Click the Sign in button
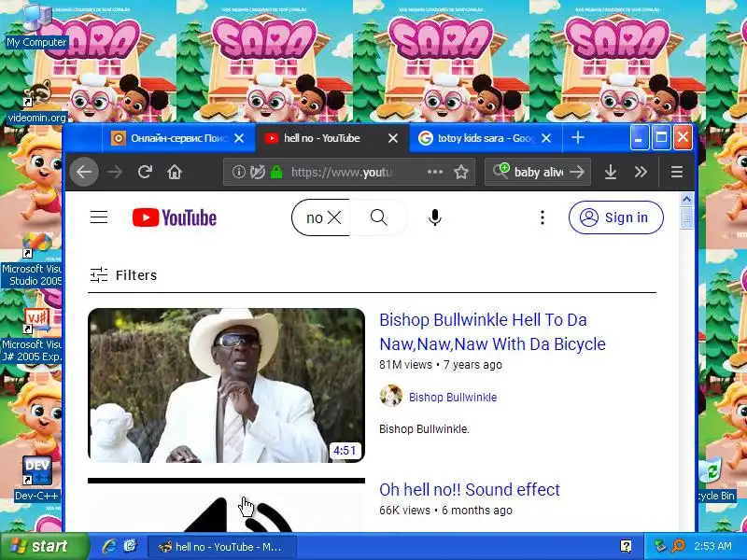 click(616, 217)
